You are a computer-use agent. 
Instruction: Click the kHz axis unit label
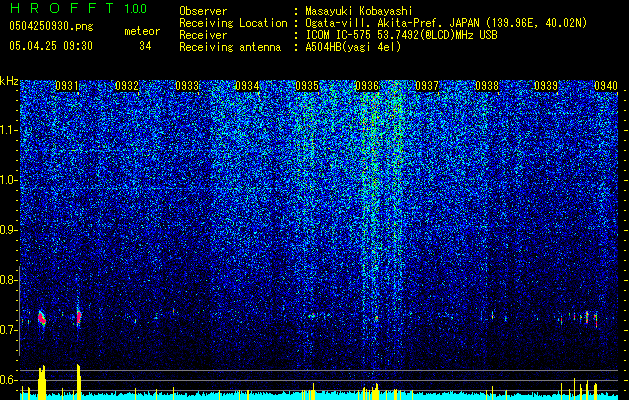(x=9, y=81)
